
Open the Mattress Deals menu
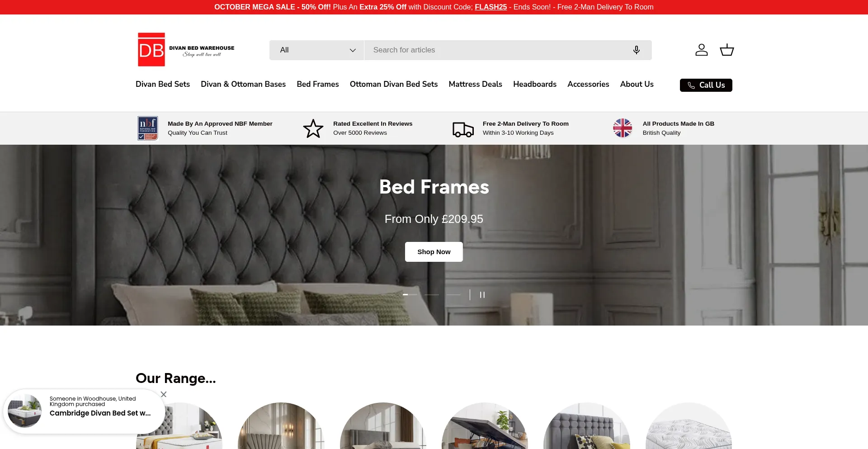(475, 84)
